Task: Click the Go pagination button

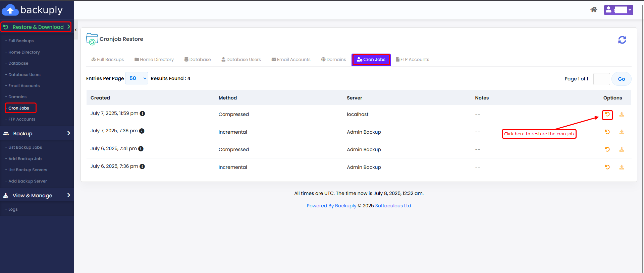Action: (621, 79)
